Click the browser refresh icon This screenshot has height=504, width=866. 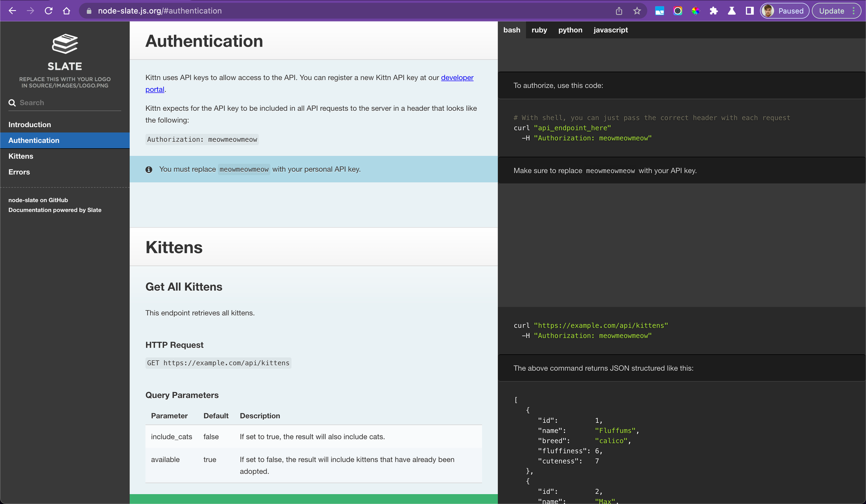(49, 11)
